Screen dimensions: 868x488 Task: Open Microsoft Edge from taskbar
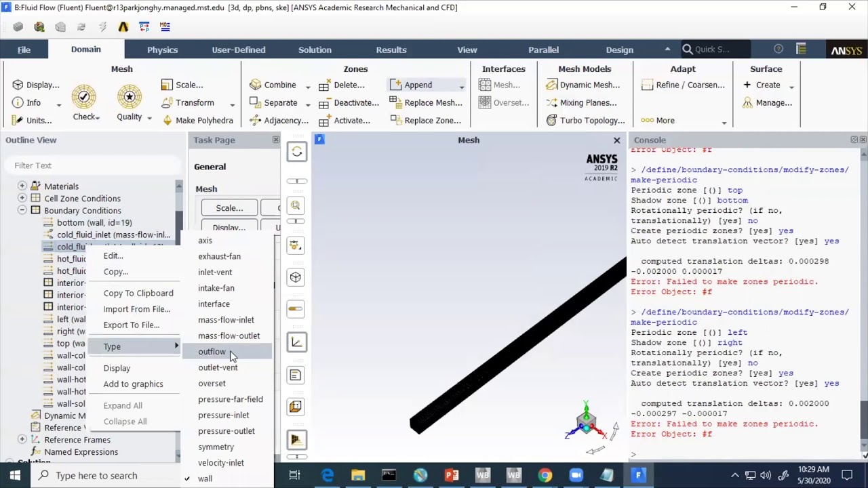(328, 475)
